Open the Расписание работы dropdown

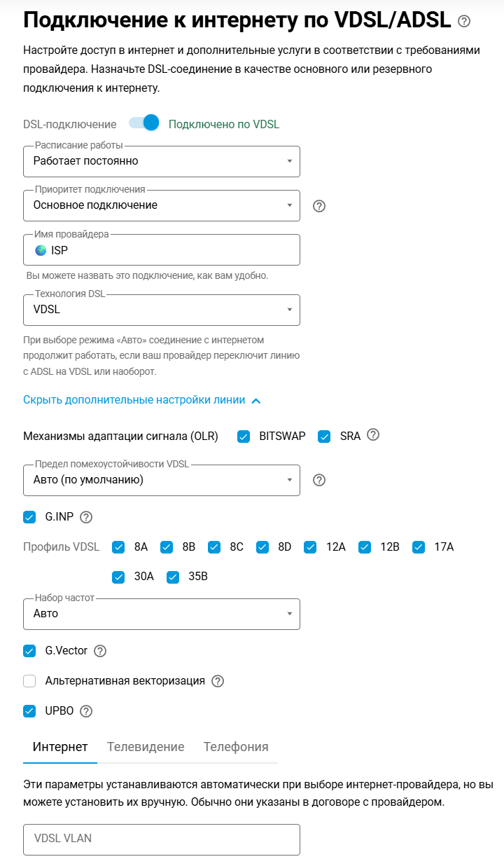click(290, 161)
